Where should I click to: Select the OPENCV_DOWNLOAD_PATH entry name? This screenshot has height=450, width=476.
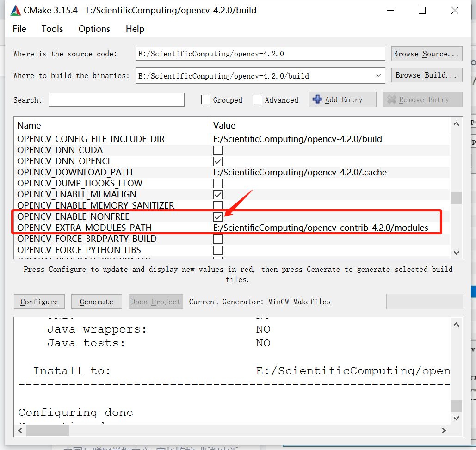click(x=74, y=173)
